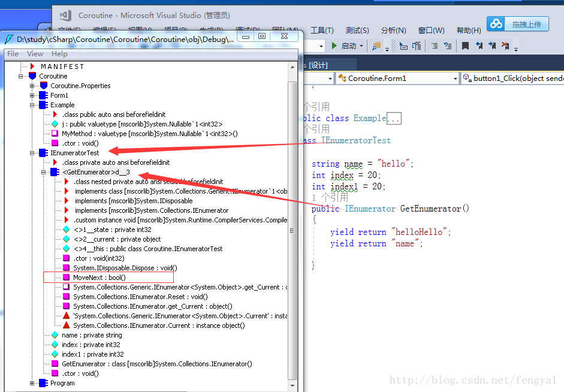Click the <>1__state field diamond icon

click(66, 230)
